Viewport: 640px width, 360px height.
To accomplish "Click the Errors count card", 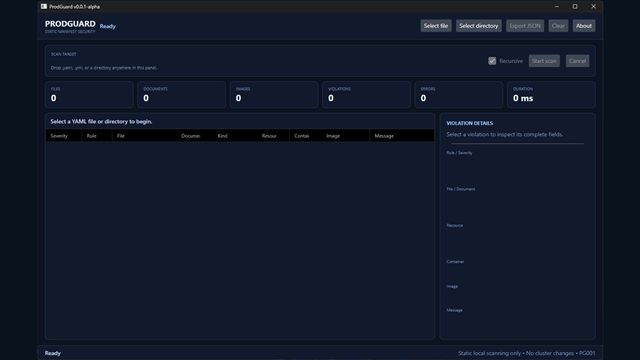I will (459, 95).
